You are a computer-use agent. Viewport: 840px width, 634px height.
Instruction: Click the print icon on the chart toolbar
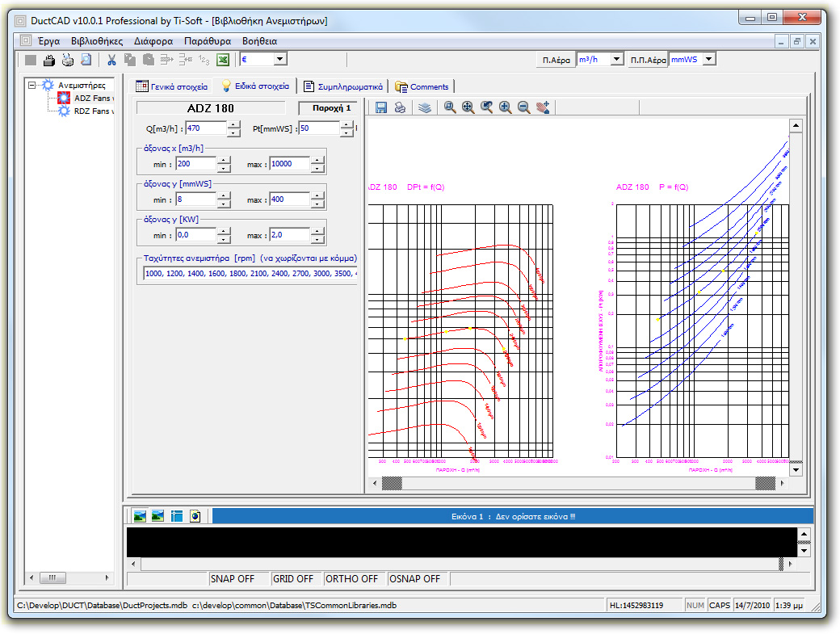tap(400, 107)
